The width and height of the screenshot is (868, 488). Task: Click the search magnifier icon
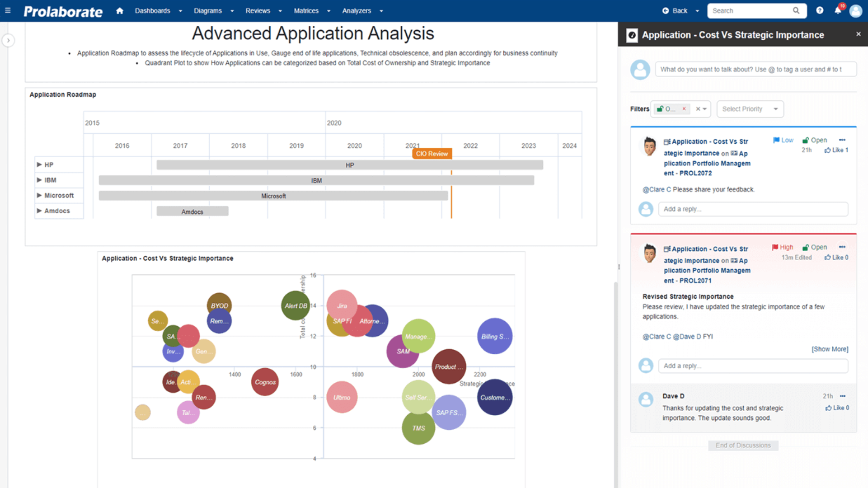[x=796, y=10]
